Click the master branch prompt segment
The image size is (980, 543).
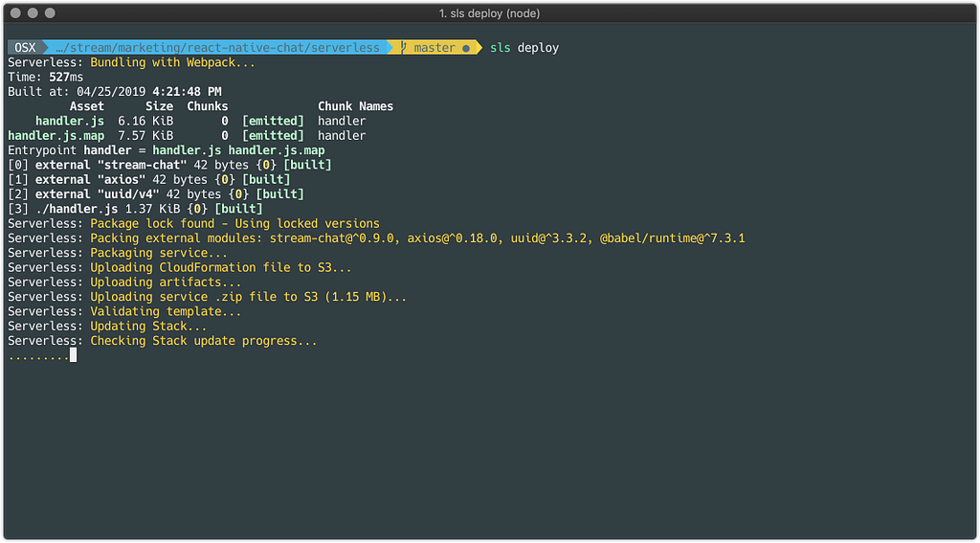coord(434,48)
